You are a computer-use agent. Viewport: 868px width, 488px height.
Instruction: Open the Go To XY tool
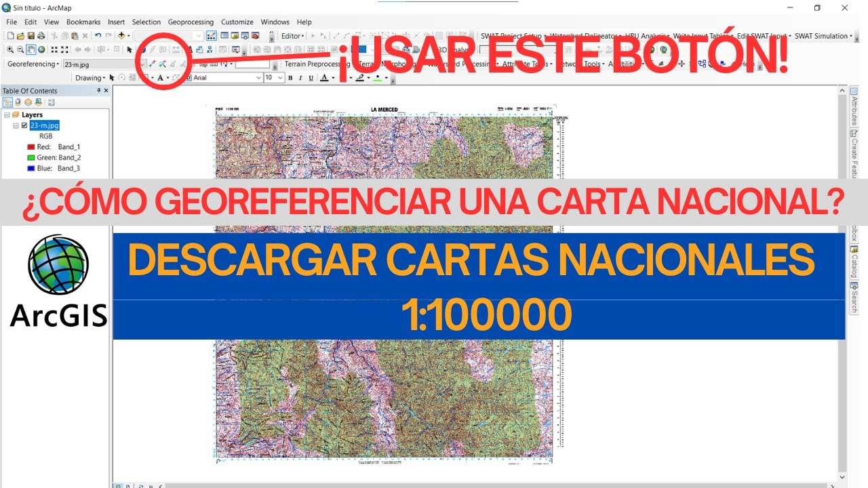pos(210,49)
